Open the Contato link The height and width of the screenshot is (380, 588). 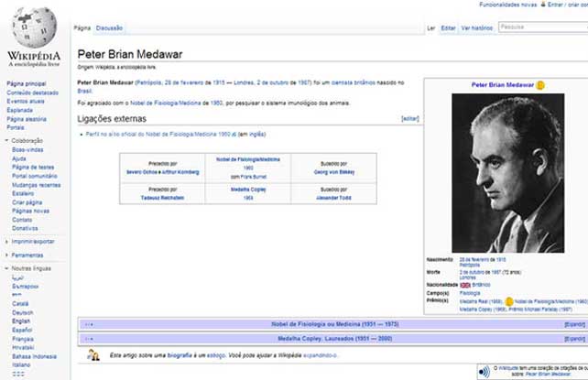[22, 220]
